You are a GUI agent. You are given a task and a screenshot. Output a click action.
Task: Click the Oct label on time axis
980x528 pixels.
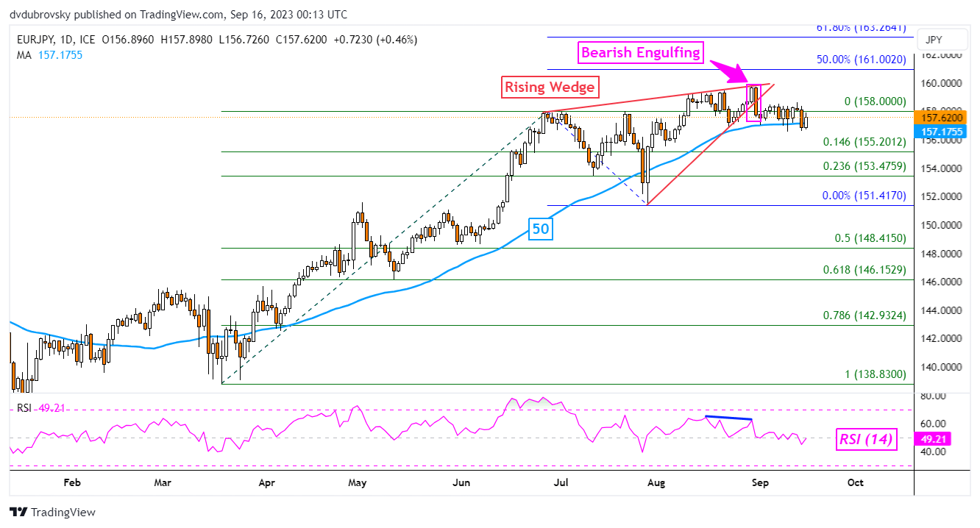(x=855, y=483)
